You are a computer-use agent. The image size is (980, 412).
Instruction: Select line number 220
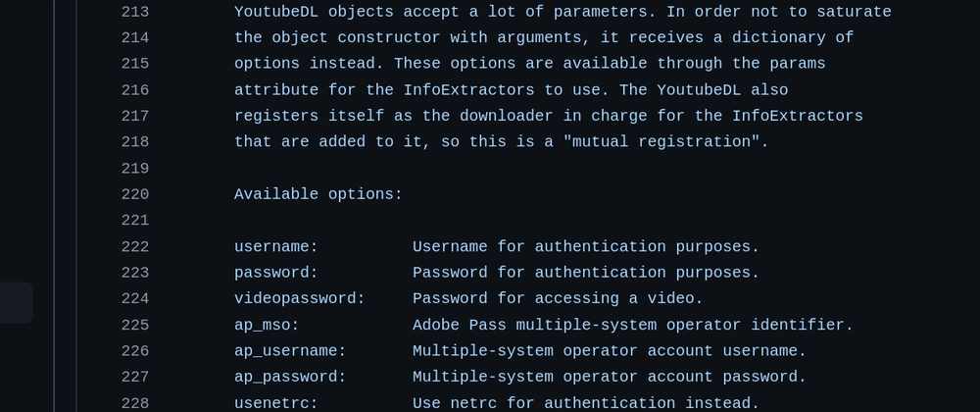135,194
